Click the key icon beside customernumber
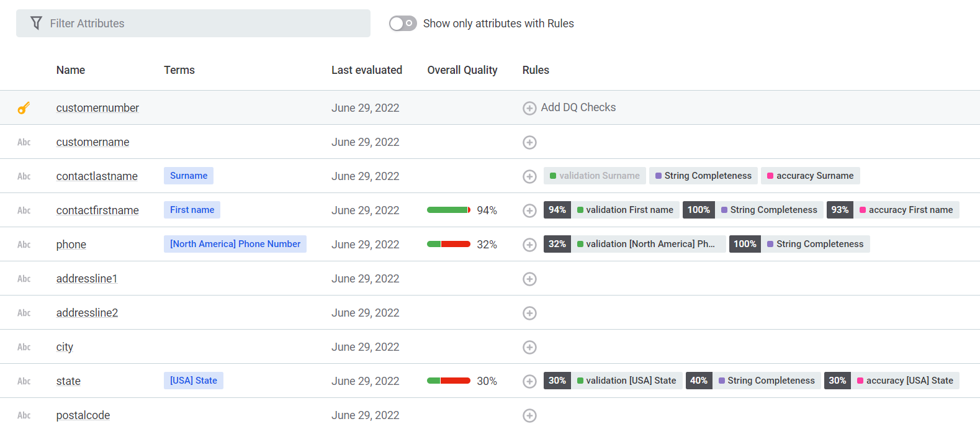This screenshot has width=980, height=429. (x=24, y=108)
